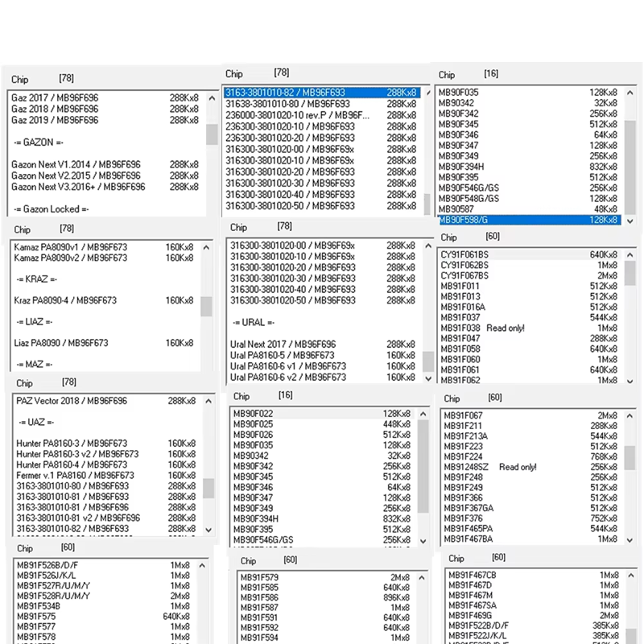Select 3163-3801010-81 v2 / MB96F696

[x=107, y=518]
